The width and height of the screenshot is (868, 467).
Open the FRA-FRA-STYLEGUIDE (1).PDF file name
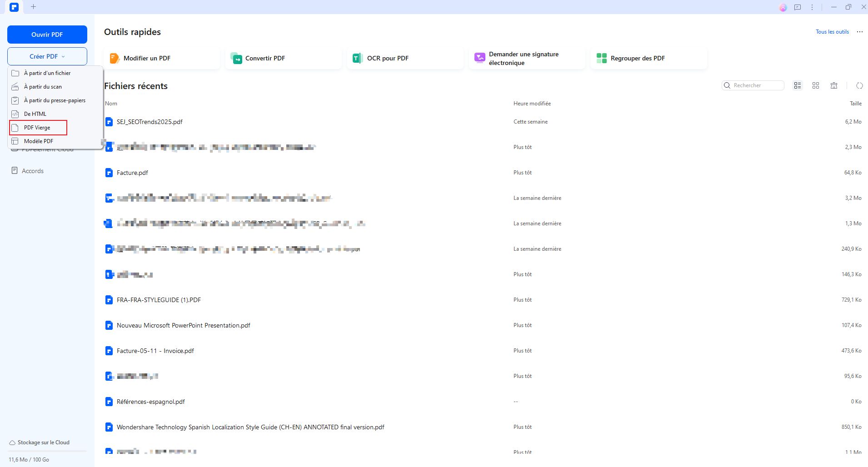[159, 300]
